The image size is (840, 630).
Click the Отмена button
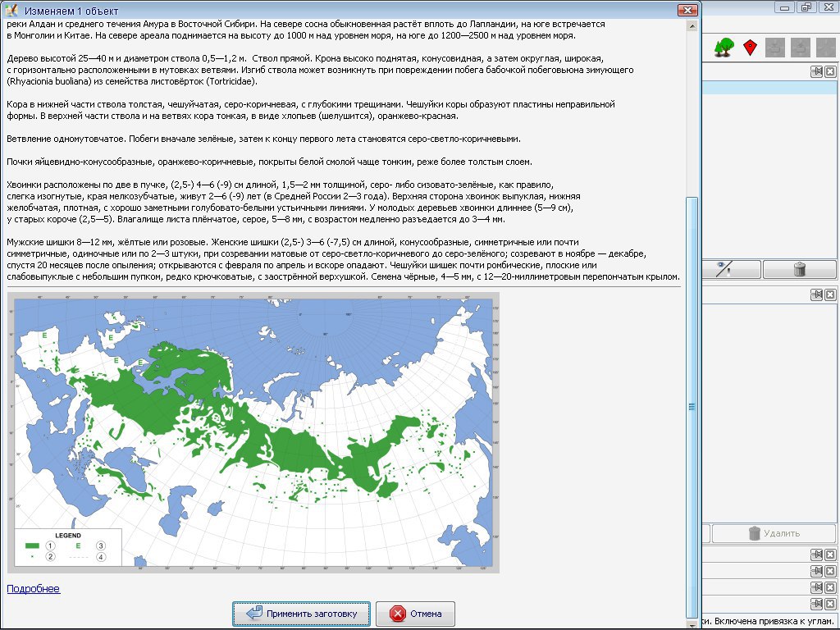tap(415, 614)
